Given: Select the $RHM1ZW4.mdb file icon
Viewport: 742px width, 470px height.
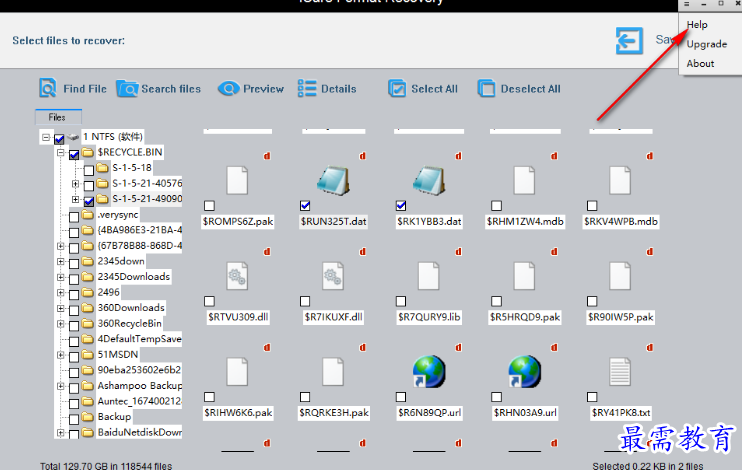Looking at the screenshot, I should click(524, 180).
